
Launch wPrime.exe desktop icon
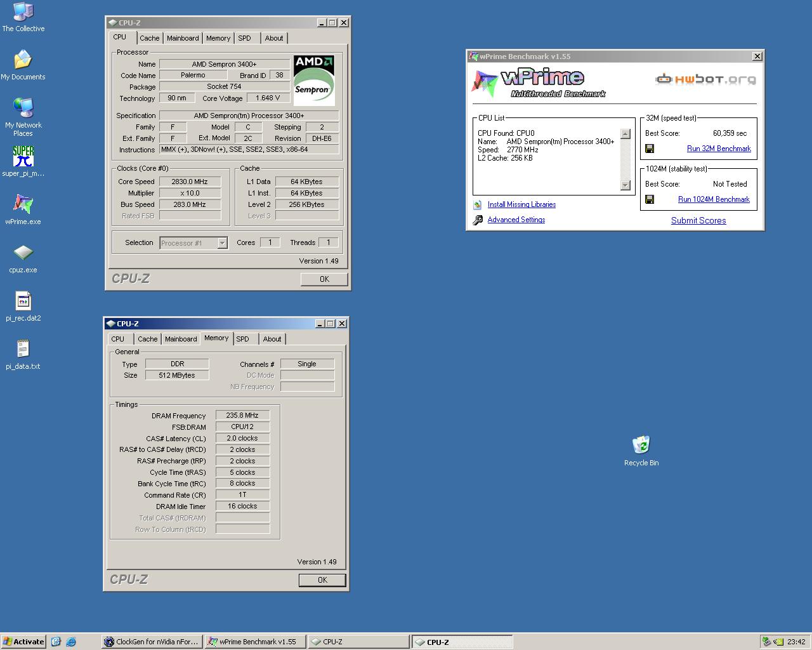[x=23, y=209]
